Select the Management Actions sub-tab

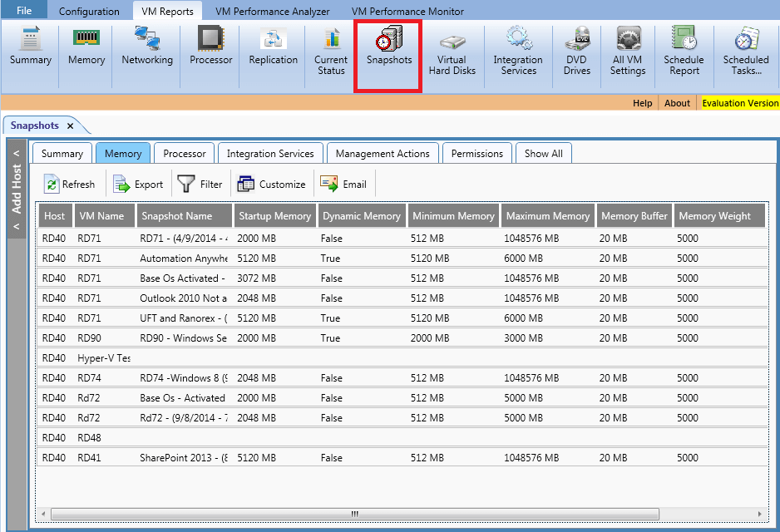click(383, 153)
